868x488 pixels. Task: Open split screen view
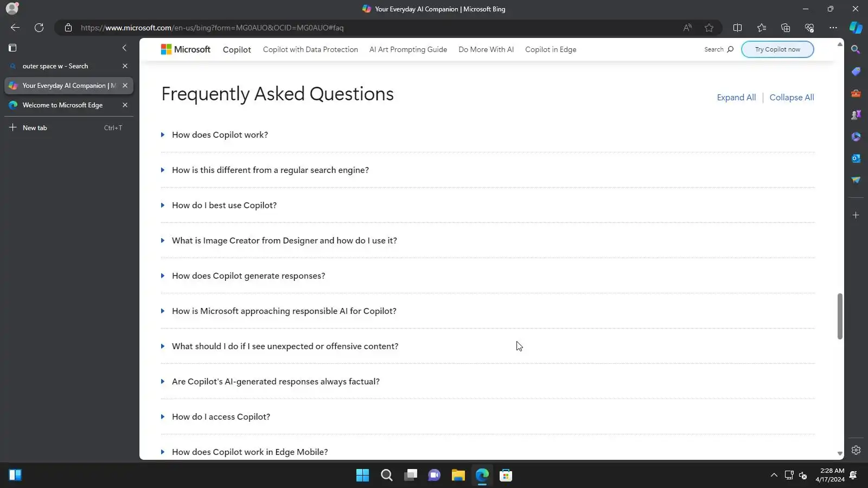pyautogui.click(x=737, y=28)
